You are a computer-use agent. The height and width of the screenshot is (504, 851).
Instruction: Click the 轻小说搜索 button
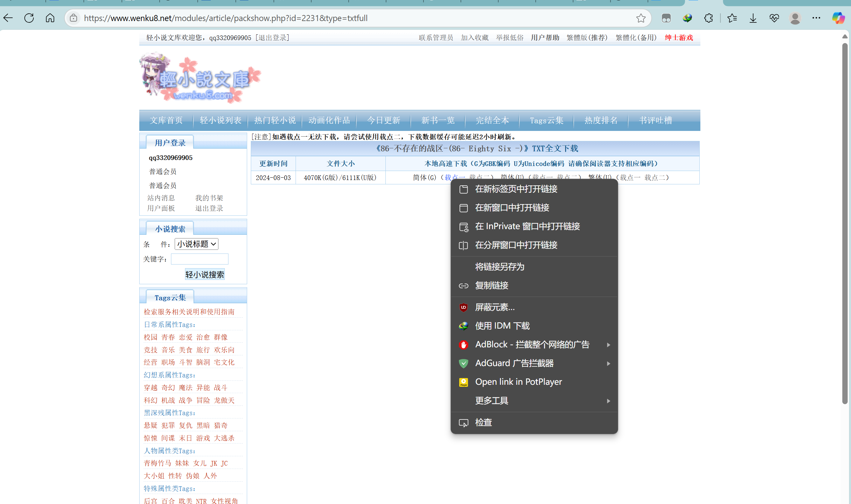point(204,275)
